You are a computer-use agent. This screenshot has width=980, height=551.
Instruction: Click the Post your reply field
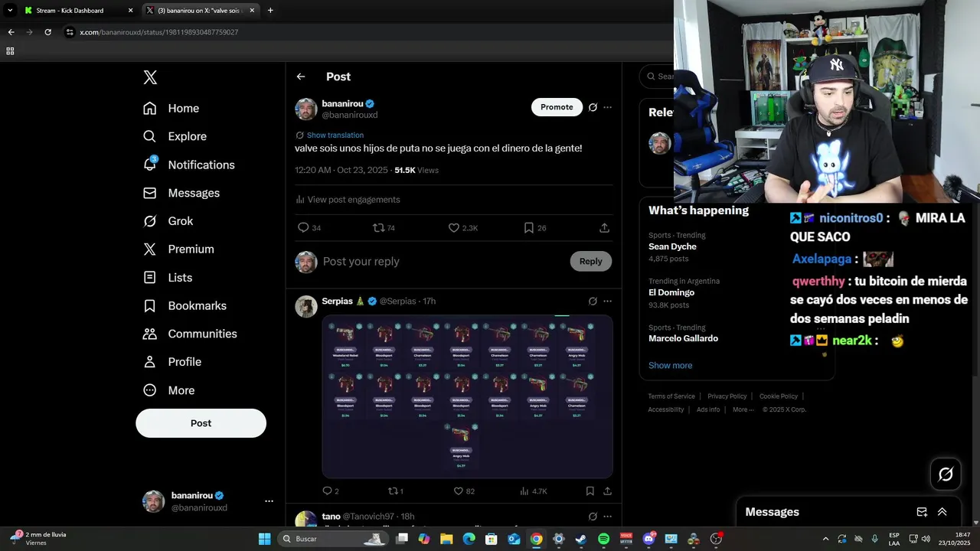[442, 262]
